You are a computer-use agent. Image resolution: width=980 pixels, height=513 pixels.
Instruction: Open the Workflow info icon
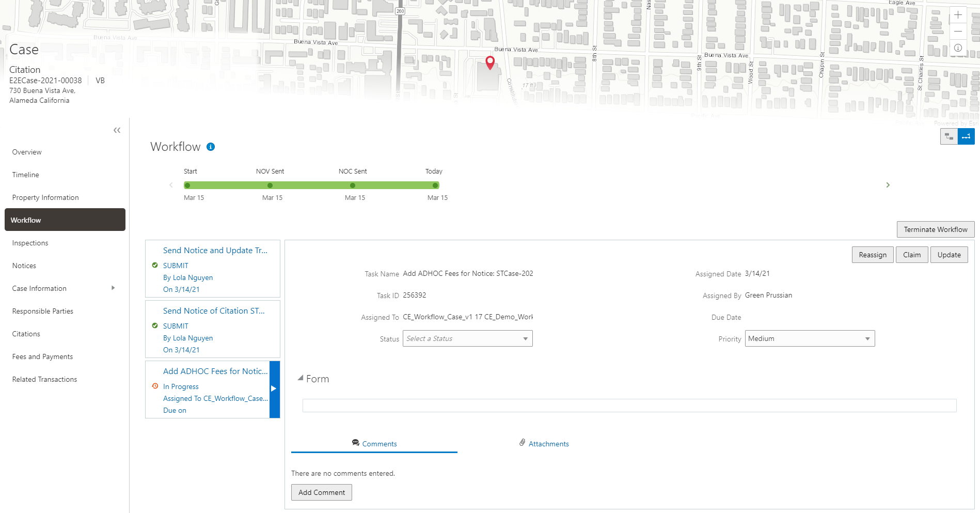coord(210,147)
